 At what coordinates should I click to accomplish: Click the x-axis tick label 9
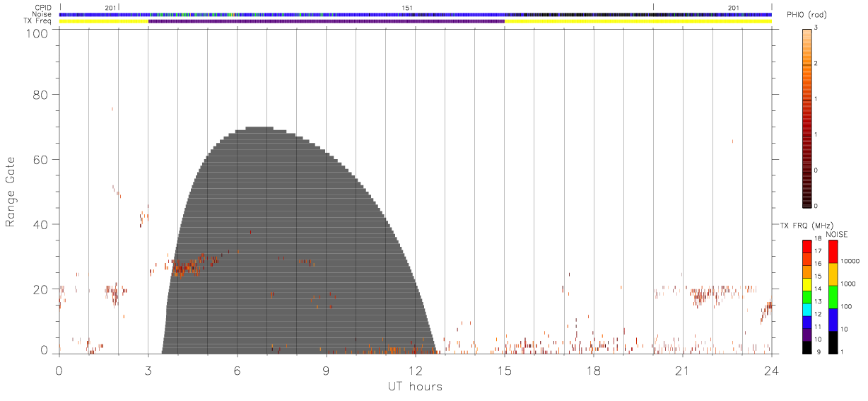click(326, 370)
